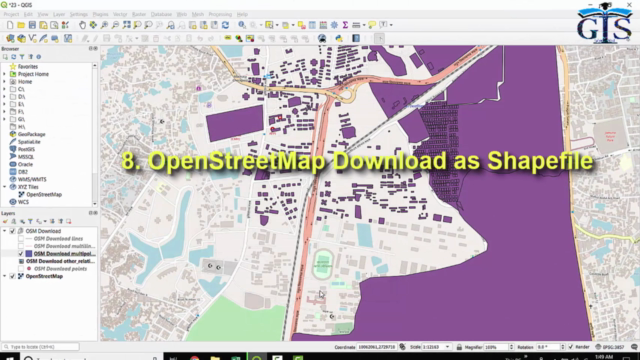Uncheck the OSM Download multipolygons layer
Viewport: 640px width, 360px height.
pyautogui.click(x=21, y=254)
